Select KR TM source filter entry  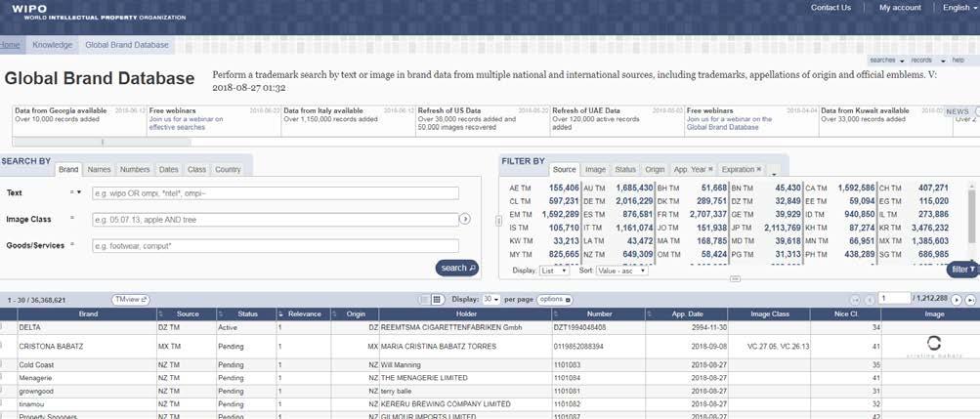coord(914,228)
